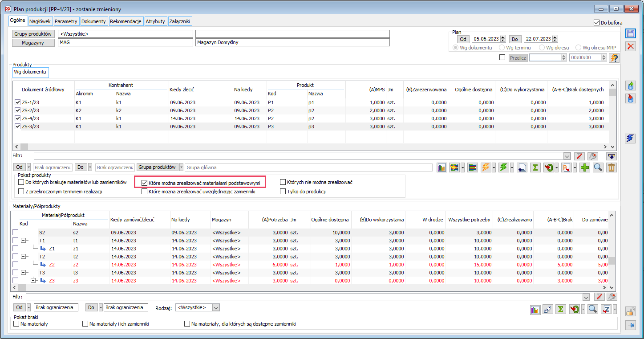Click the stacked pages with up-arrow icon

click(x=522, y=167)
